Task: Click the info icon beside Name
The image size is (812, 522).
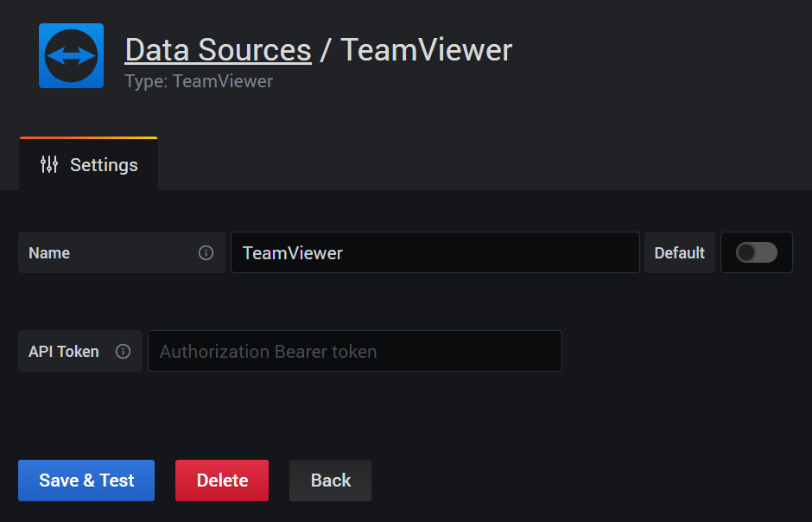Action: (x=206, y=252)
